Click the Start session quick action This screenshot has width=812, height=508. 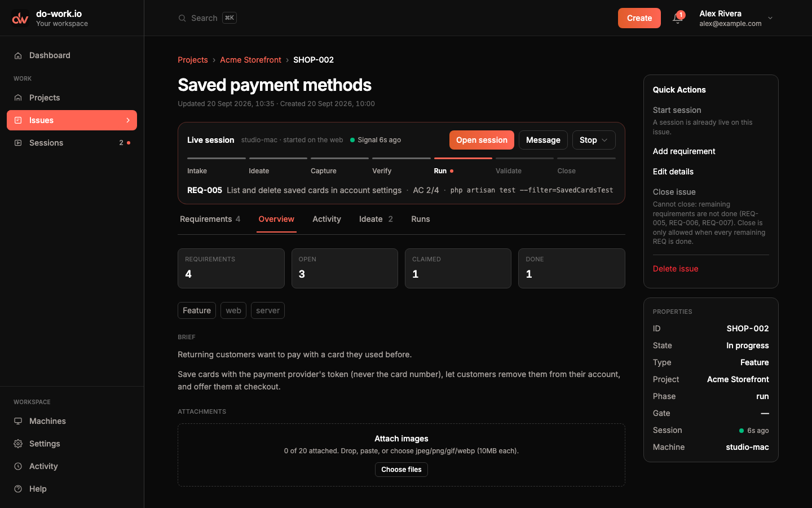pos(677,110)
